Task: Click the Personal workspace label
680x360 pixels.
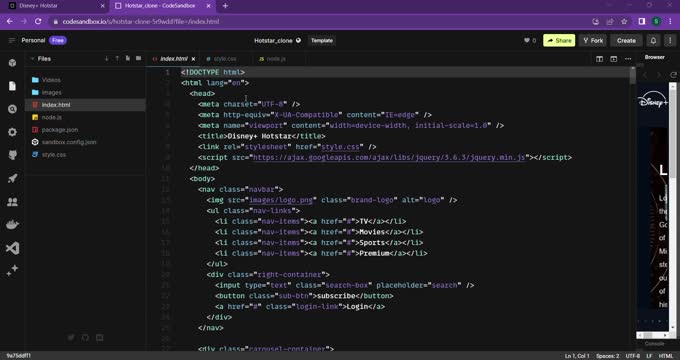Action: click(x=33, y=40)
